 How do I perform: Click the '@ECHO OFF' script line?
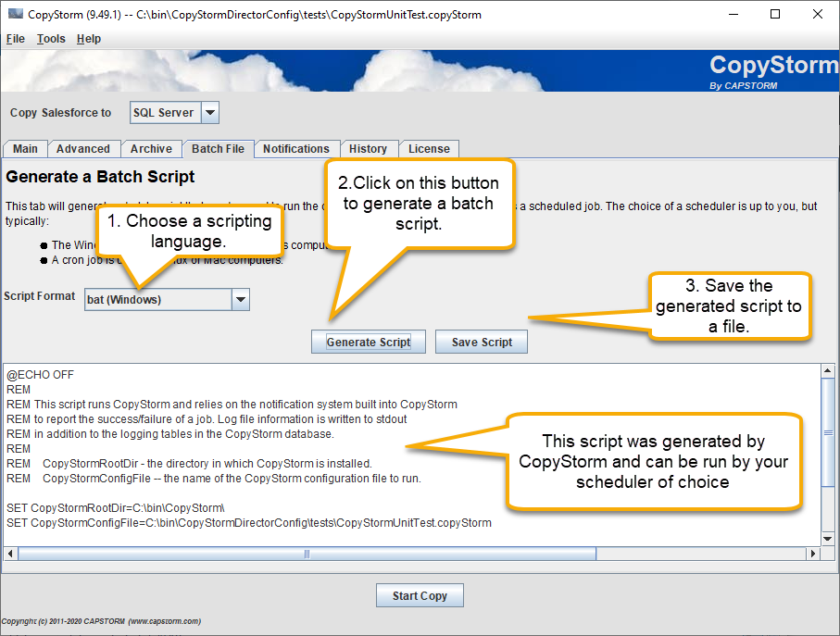coord(40,375)
